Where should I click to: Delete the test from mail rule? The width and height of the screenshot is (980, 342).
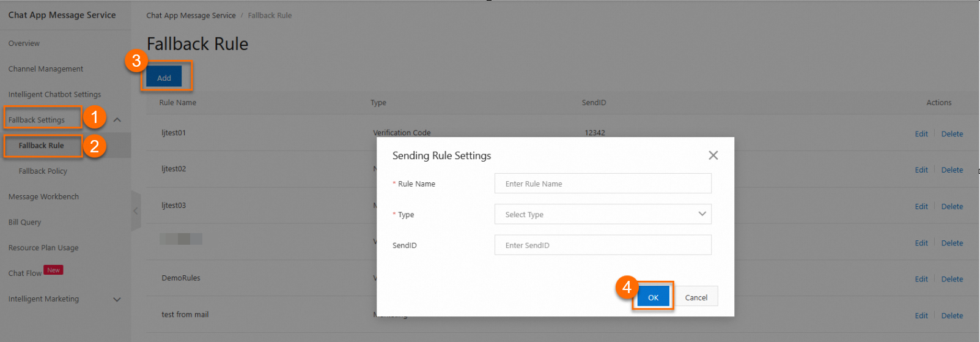[952, 316]
